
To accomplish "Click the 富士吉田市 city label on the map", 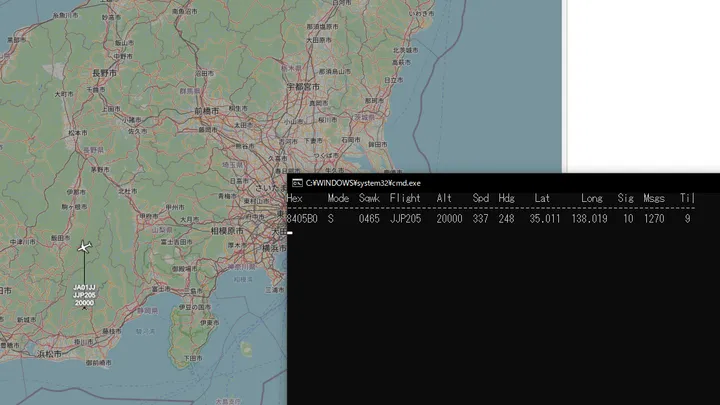I will coord(177,242).
